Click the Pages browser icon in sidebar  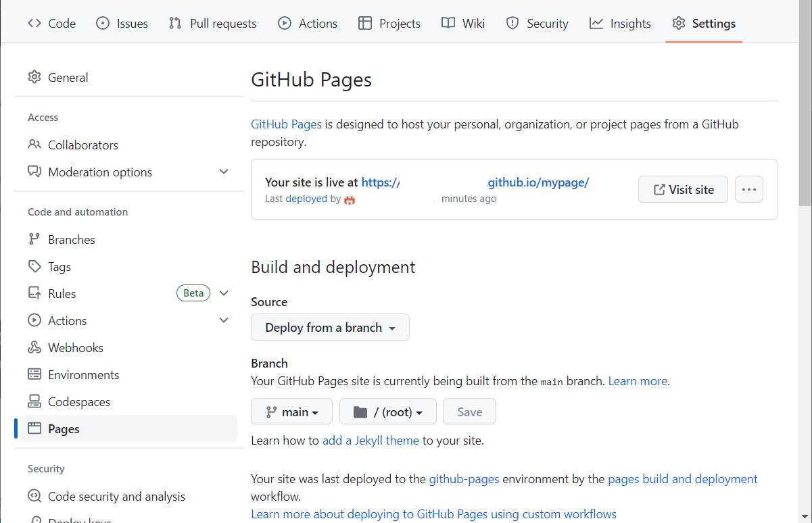point(34,428)
